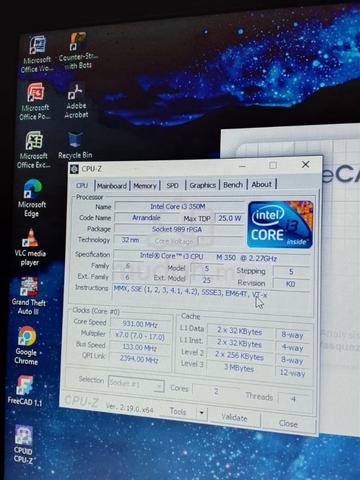
Task: Click the 32 nm technology value
Action: click(131, 240)
